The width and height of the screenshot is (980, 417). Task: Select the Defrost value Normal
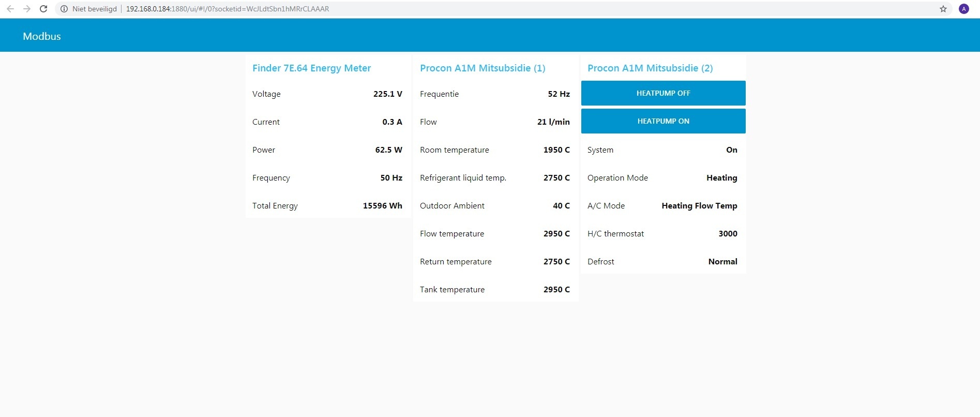coord(723,261)
